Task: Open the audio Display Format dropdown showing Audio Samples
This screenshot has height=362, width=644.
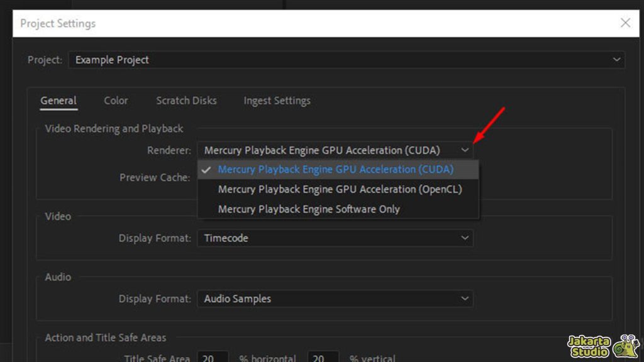Action: [x=465, y=299]
